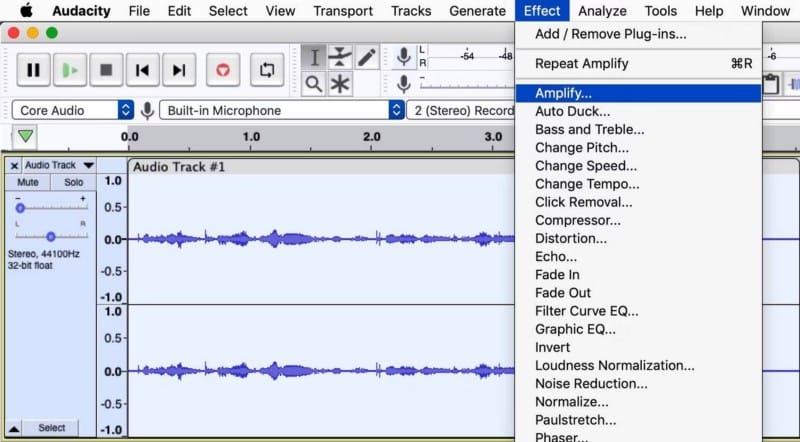Collapse the track with the up arrow
This screenshot has height=442, width=800.
pyautogui.click(x=14, y=428)
